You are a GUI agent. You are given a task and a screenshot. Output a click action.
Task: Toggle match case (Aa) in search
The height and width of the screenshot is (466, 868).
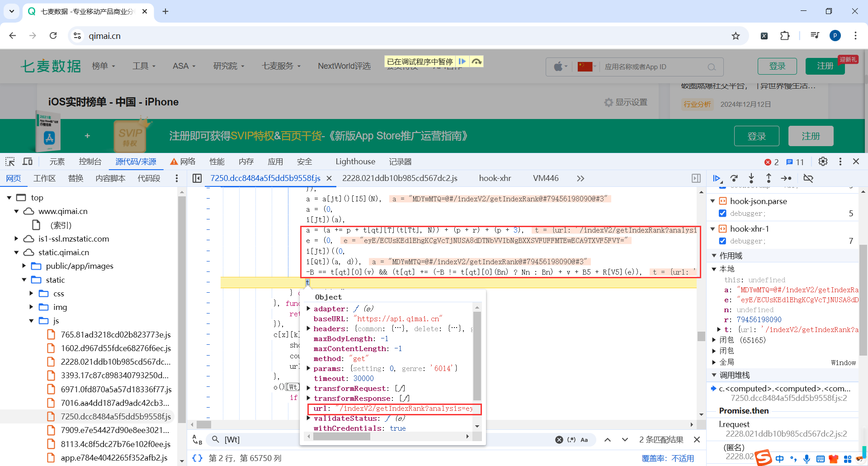click(584, 440)
